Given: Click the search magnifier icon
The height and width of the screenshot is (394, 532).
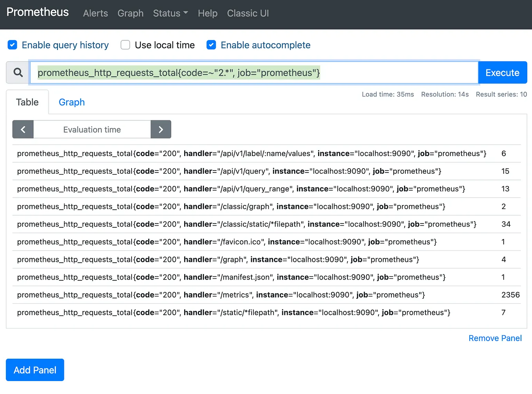Looking at the screenshot, I should 17,73.
